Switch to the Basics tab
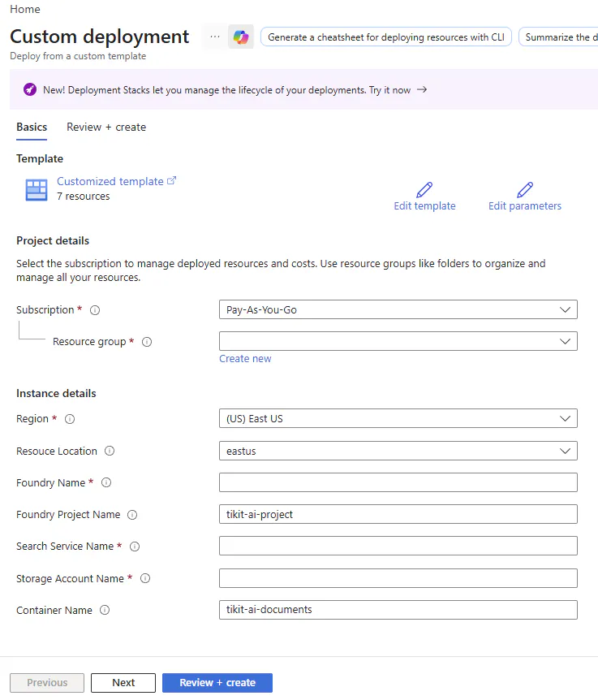 click(x=32, y=127)
